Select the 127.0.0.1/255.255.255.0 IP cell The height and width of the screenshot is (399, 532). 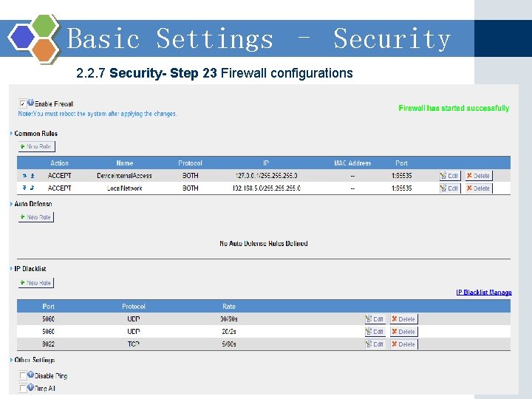point(266,176)
